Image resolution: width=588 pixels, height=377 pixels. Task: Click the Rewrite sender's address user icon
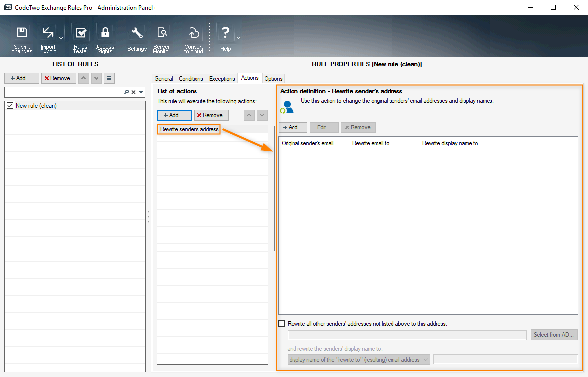pos(287,107)
